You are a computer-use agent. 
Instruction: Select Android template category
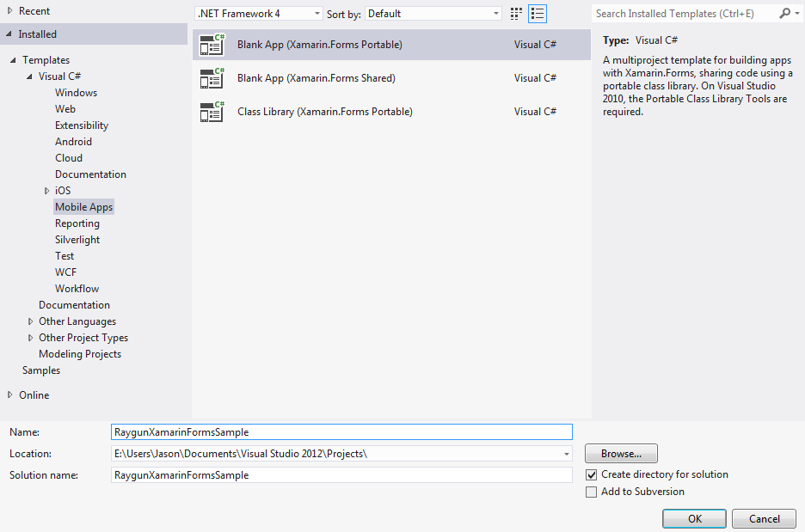(73, 142)
